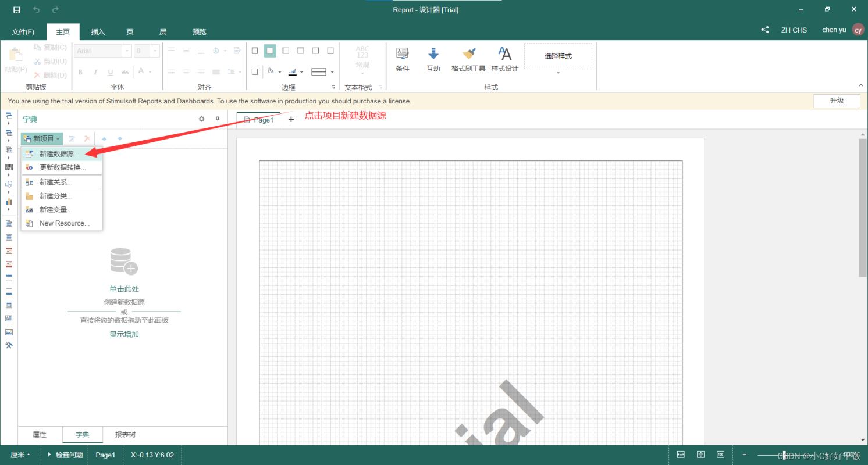Image resolution: width=868 pixels, height=465 pixels.
Task: Click the save icon in title bar
Action: 16,10
